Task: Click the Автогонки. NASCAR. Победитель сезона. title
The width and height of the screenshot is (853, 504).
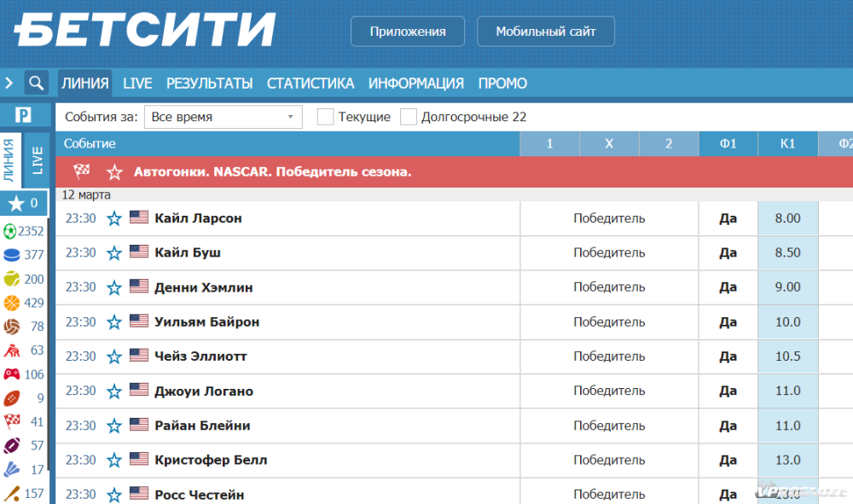Action: pos(273,171)
